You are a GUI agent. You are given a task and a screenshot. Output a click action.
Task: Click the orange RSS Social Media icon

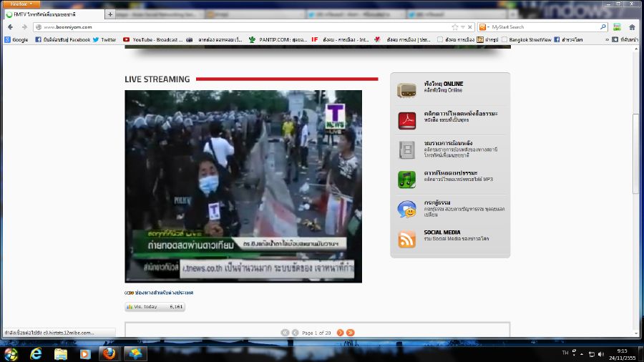tap(406, 239)
